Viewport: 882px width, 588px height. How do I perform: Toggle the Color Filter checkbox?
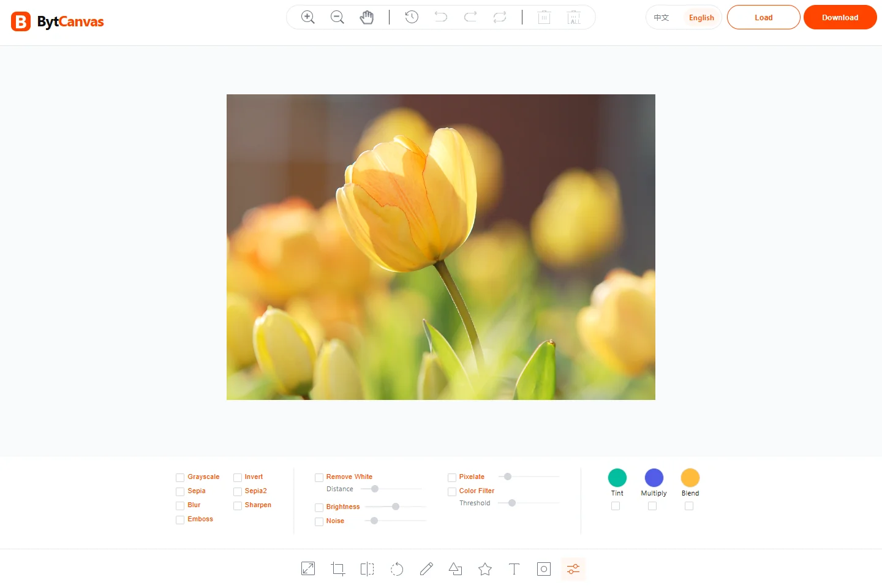452,492
